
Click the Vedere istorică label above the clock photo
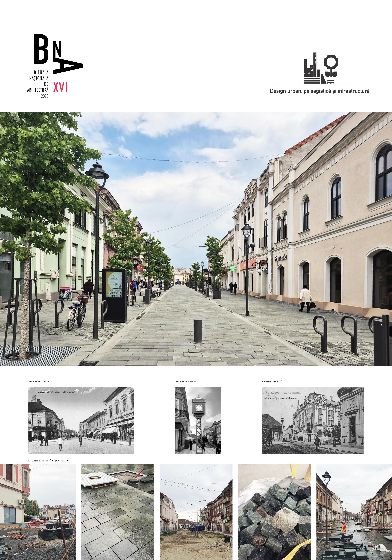185,381
